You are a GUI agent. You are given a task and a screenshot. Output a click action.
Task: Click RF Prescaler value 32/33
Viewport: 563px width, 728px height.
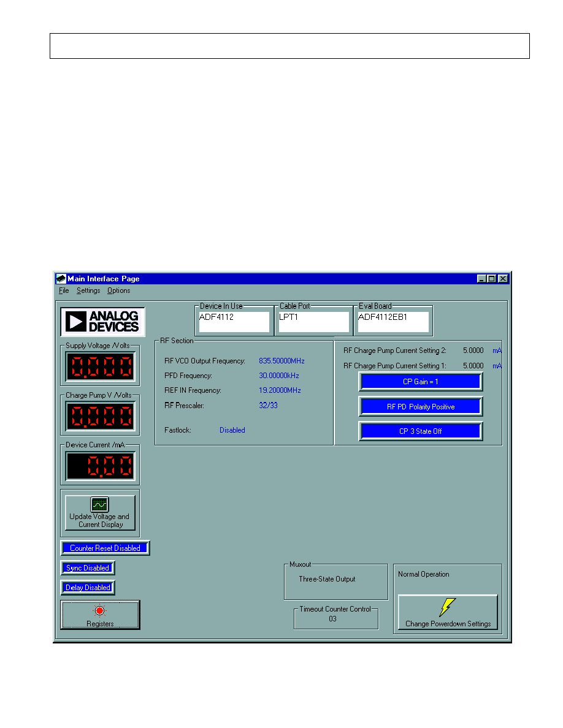click(268, 405)
